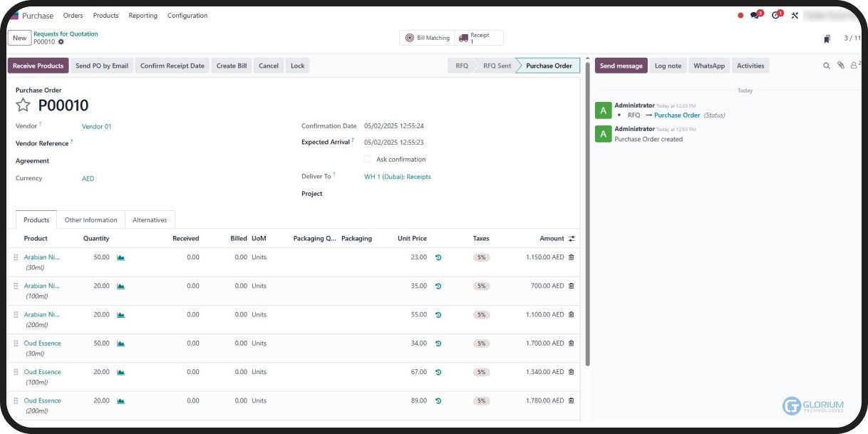868x434 pixels.
Task: Open the Bill Matching smart button
Action: coord(428,38)
